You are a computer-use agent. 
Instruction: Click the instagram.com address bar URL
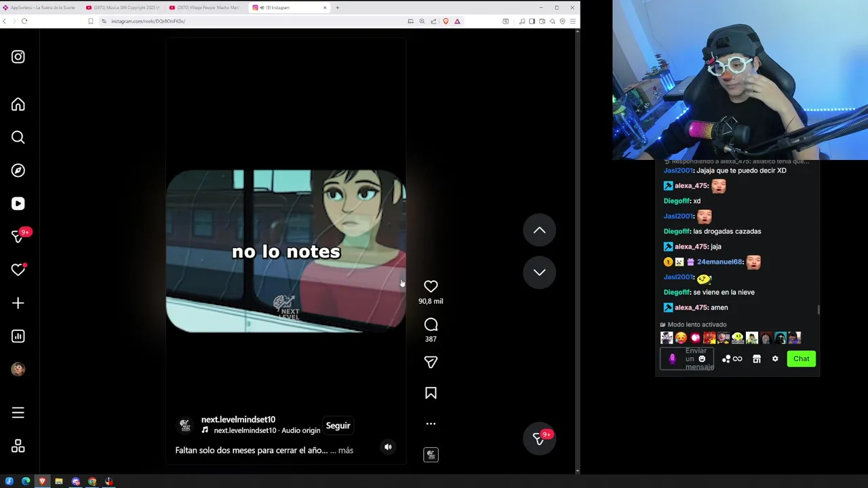click(148, 21)
